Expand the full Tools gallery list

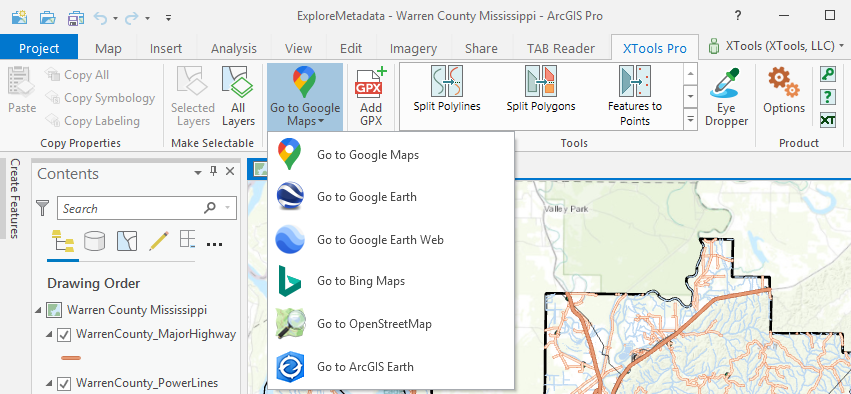690,119
